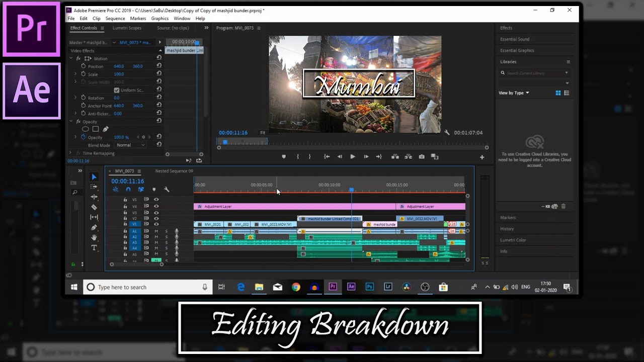Viewport: 644px width, 362px height.
Task: Click the export icon in Effect Controls
Action: pos(199,160)
